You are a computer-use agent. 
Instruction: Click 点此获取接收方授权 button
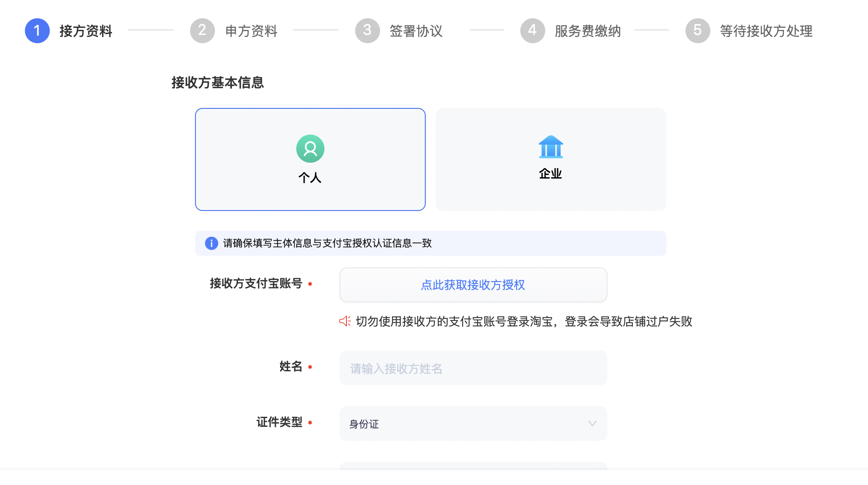(x=473, y=285)
